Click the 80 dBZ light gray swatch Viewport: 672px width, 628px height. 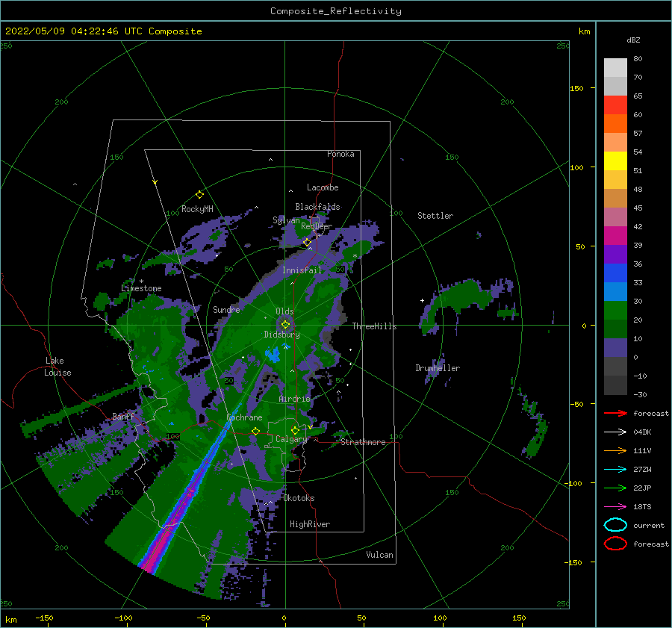click(x=615, y=67)
